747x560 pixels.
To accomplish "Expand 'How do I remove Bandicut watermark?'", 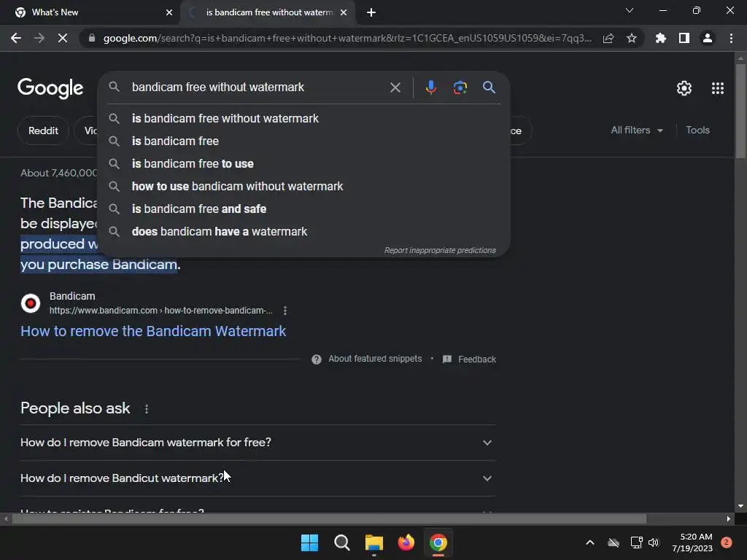I will point(258,478).
